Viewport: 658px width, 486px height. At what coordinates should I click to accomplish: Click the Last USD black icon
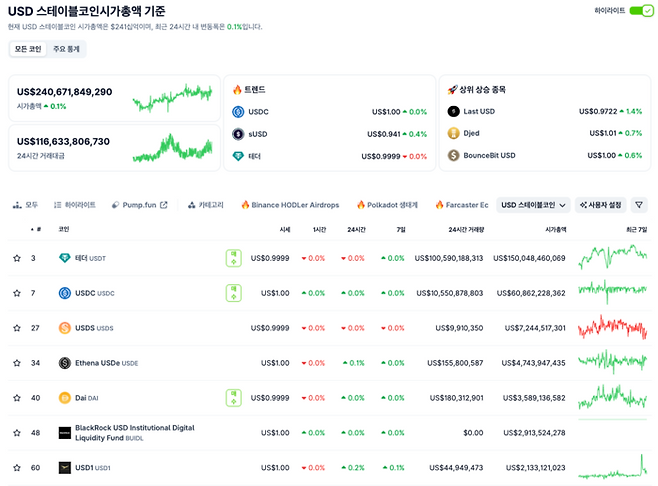[453, 111]
